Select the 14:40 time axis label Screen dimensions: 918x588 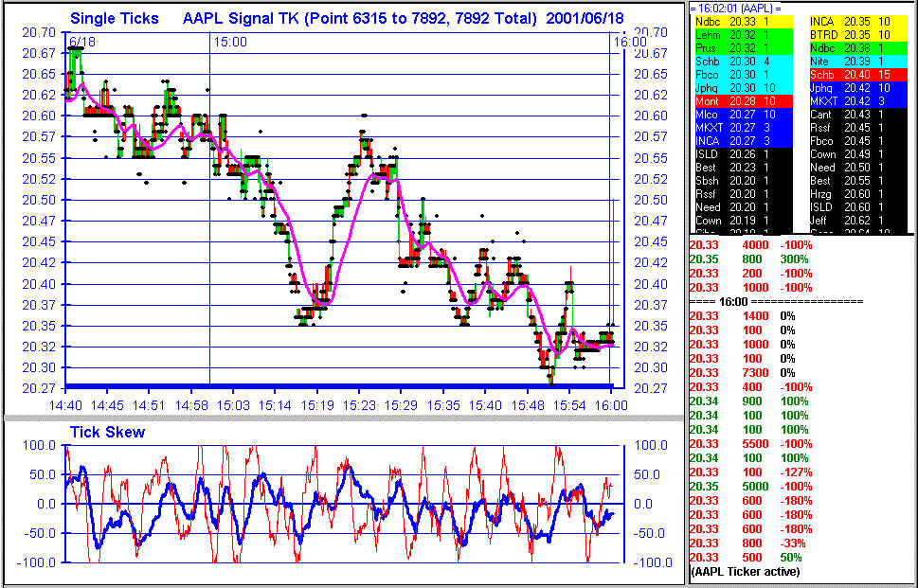(65, 405)
